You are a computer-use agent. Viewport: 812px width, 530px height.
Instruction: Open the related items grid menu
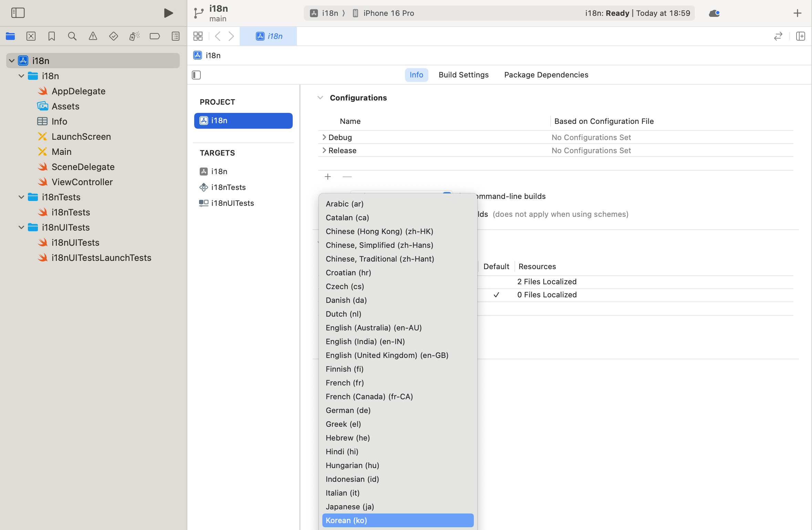[198, 36]
